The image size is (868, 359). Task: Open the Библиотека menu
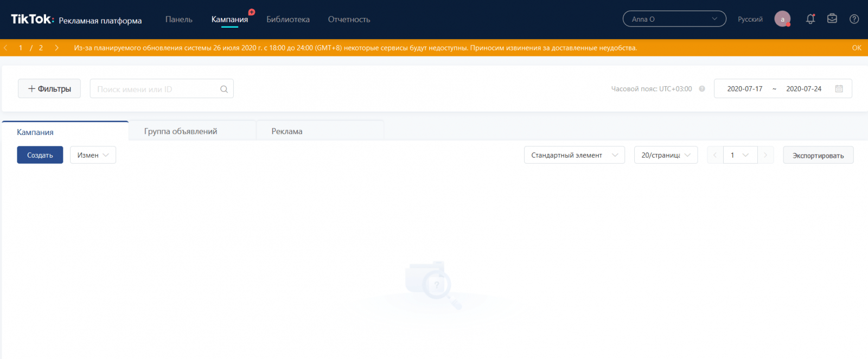[288, 20]
